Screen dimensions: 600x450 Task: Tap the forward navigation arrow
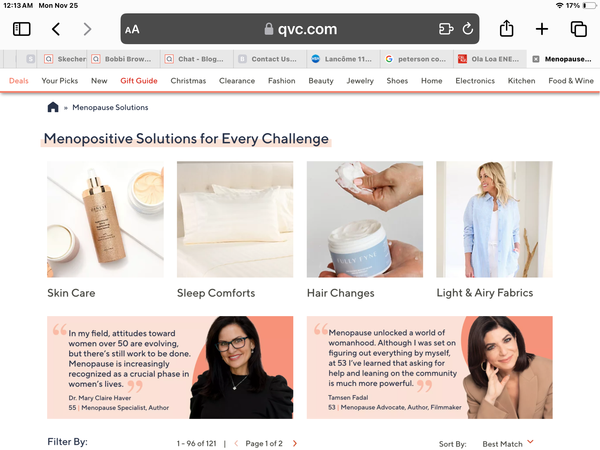87,29
